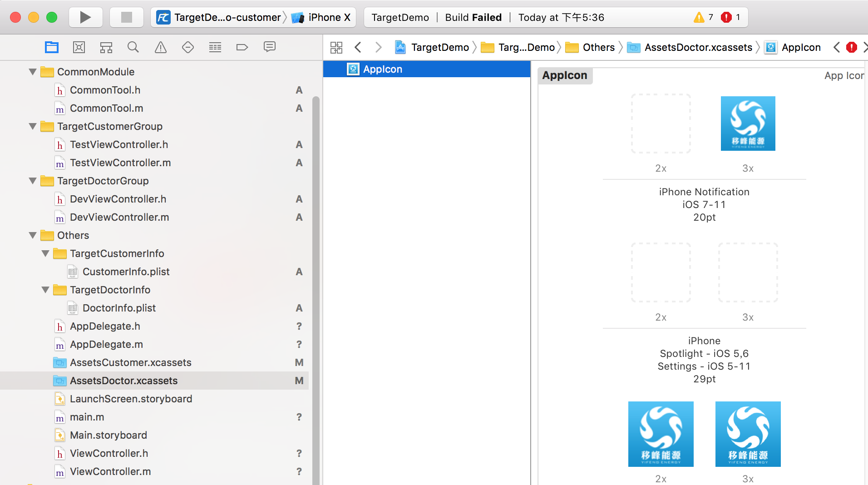Collapse the TargetDoctorInfo folder
The image size is (868, 485).
coord(45,290)
